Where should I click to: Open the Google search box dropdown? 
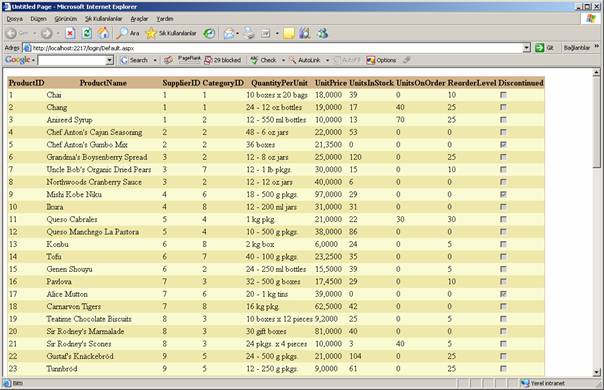[x=109, y=60]
